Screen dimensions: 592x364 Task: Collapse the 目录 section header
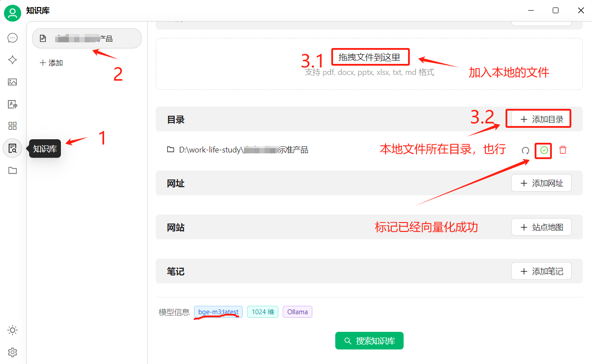click(x=369, y=119)
